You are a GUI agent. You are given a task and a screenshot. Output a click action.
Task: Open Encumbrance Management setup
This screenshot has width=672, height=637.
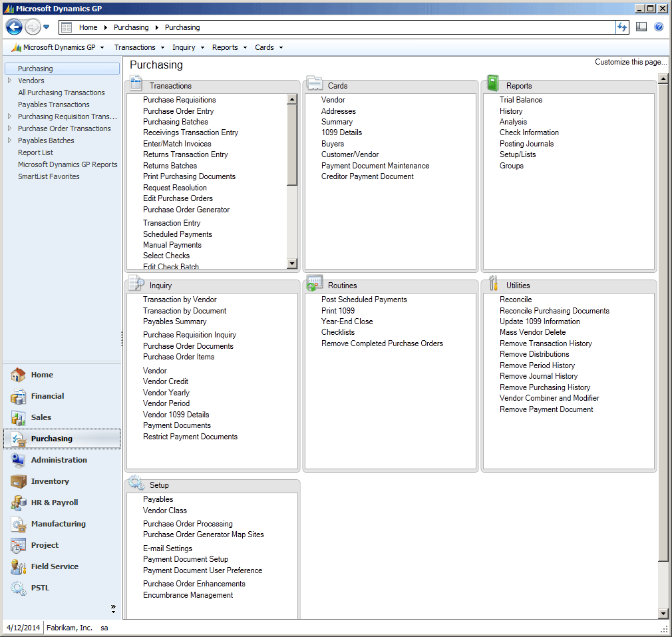pyautogui.click(x=188, y=595)
